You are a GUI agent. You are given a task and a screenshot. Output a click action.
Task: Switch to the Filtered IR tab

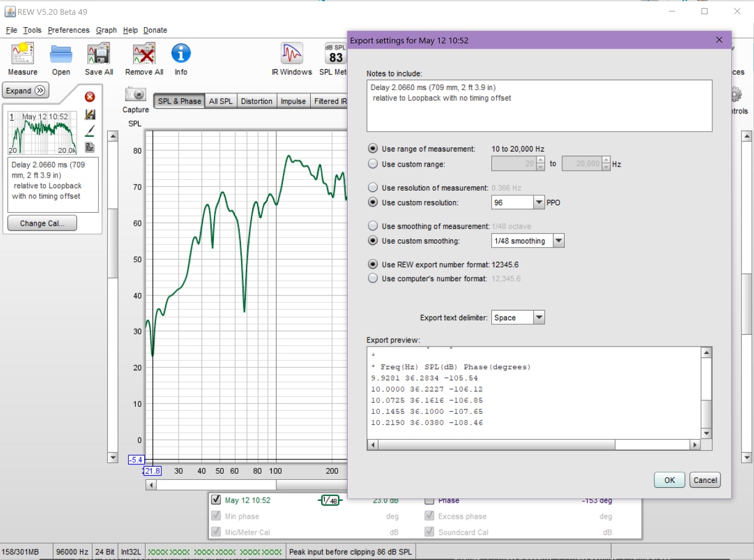[329, 101]
